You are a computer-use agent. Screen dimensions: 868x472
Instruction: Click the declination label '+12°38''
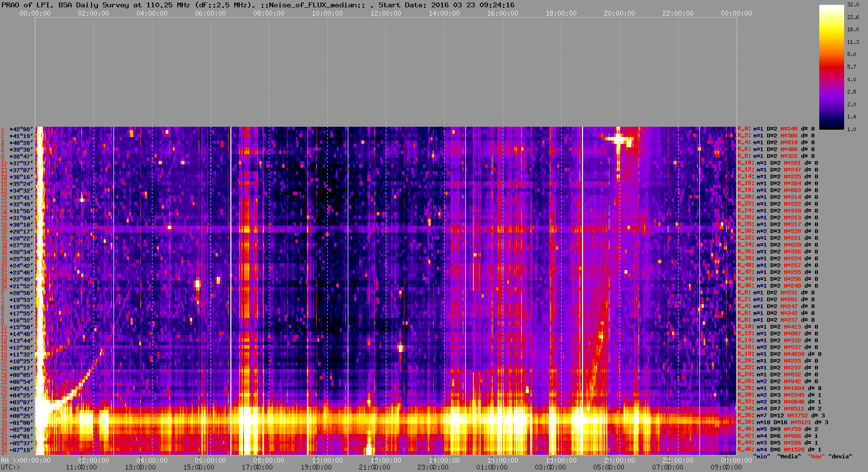pyautogui.click(x=21, y=348)
